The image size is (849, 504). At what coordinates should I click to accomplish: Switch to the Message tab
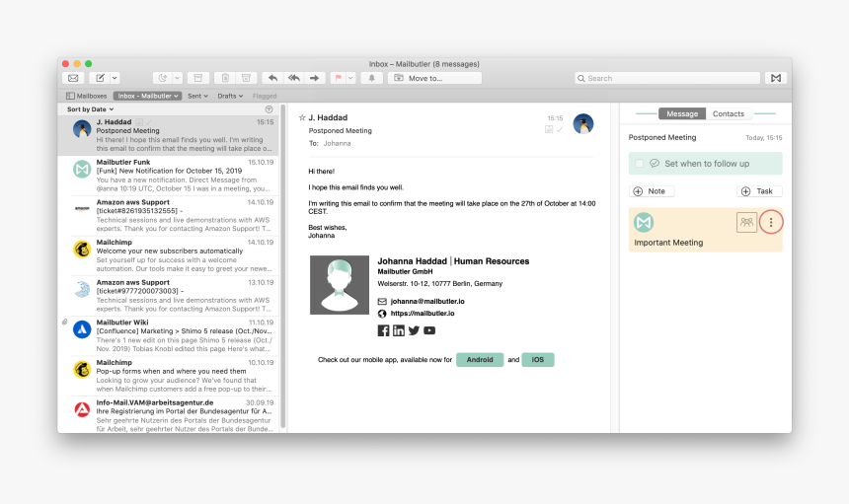[682, 113]
